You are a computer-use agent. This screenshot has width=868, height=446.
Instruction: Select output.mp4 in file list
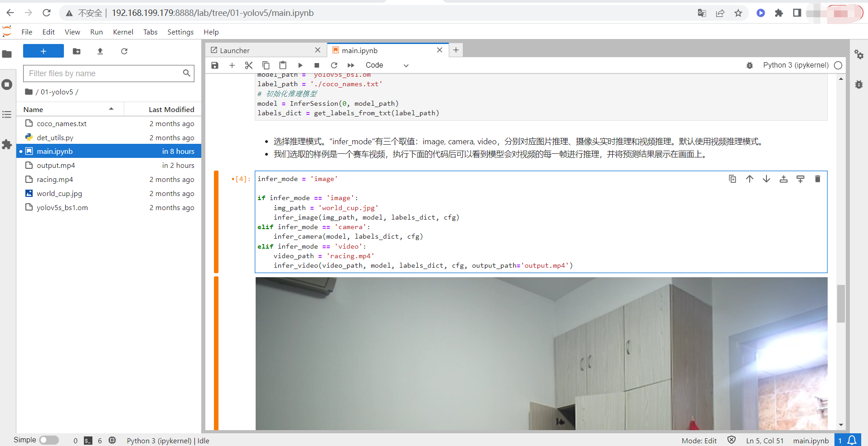tap(109, 165)
